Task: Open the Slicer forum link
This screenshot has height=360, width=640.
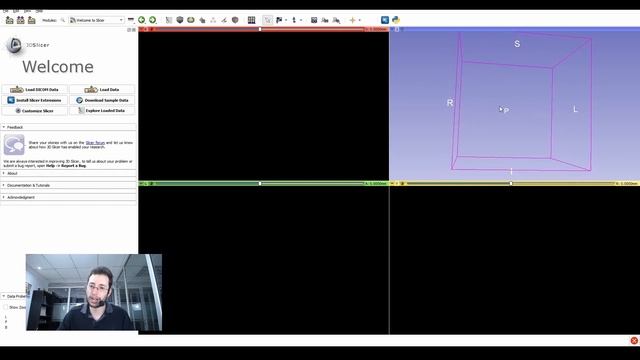Action: click(x=95, y=143)
